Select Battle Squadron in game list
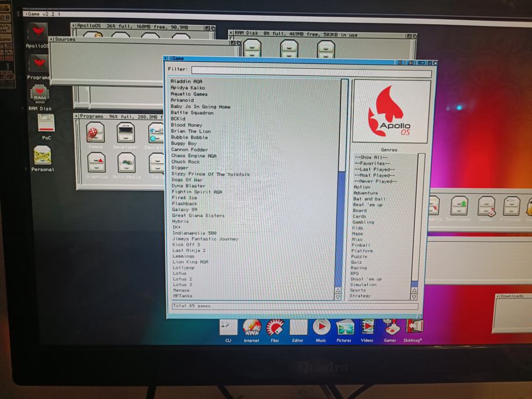Screen dimensions: 532x399 point(192,113)
